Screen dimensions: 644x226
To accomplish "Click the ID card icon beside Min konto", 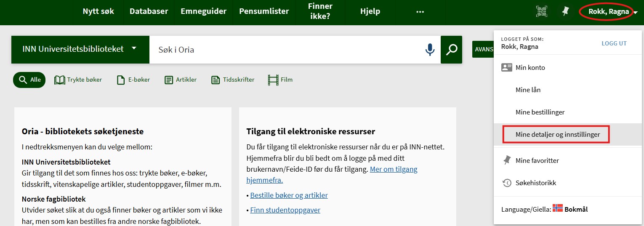I will (x=507, y=67).
